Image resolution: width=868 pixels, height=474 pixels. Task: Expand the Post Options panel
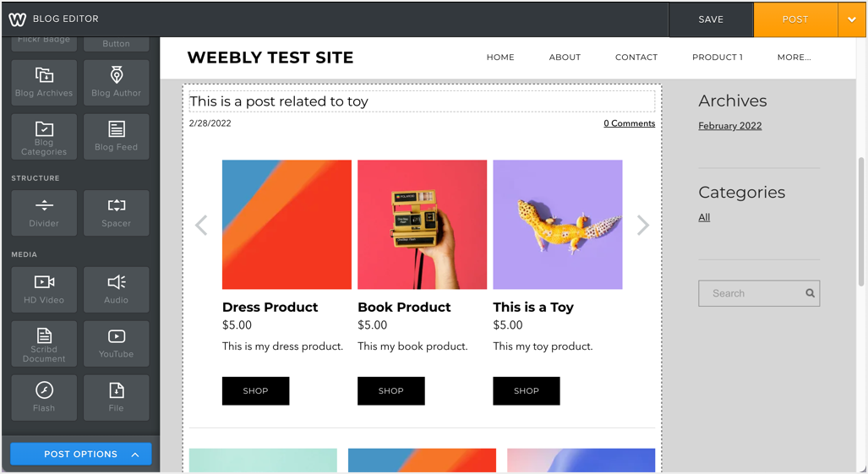[81, 454]
